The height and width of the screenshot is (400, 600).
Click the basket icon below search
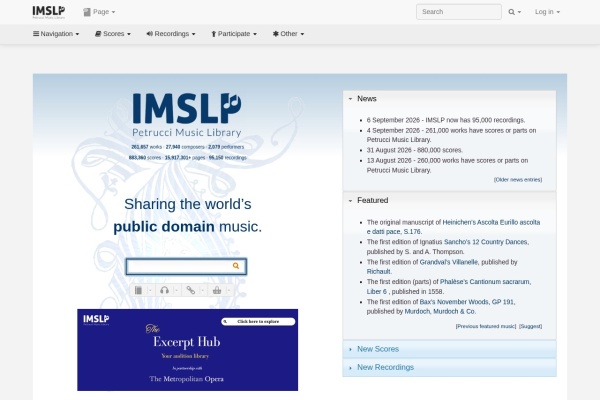tap(217, 291)
